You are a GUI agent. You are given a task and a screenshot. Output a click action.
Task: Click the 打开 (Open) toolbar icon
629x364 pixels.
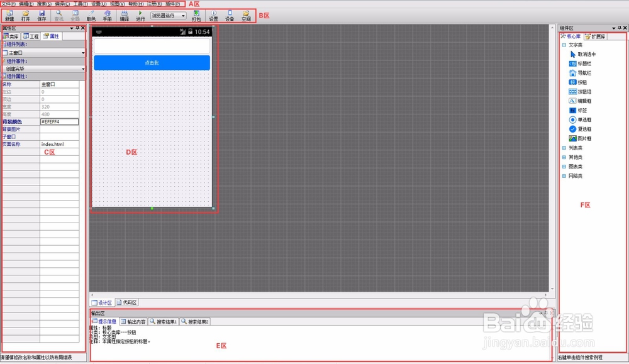26,16
